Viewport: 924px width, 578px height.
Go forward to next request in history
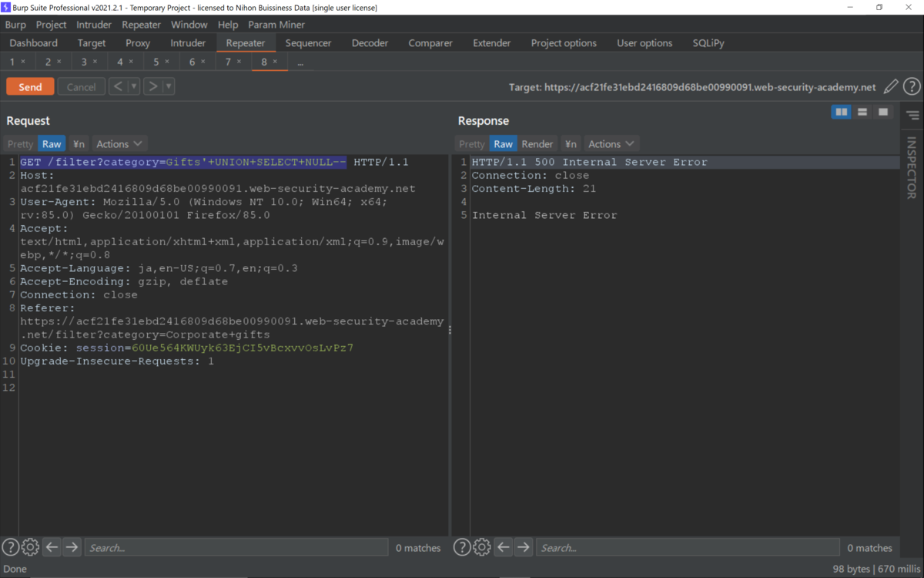click(152, 86)
